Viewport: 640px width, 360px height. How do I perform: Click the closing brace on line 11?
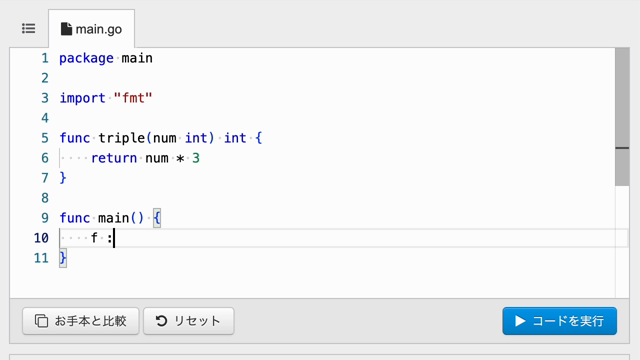(x=63, y=258)
